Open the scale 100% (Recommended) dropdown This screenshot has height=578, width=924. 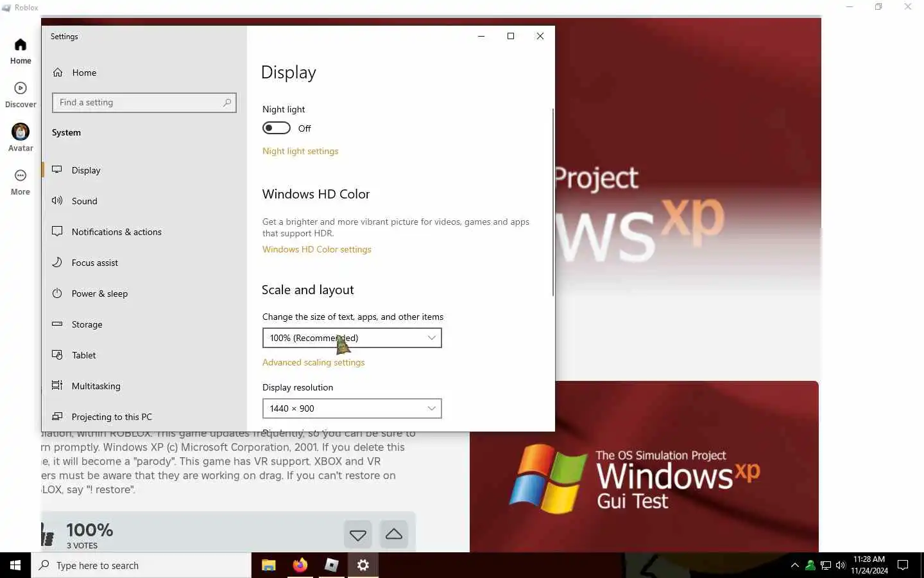coord(352,338)
